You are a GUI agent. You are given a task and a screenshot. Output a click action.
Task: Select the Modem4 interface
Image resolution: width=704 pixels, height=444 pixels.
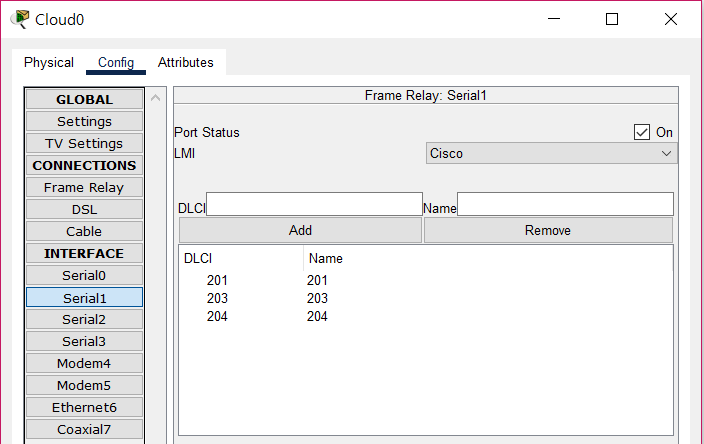(84, 363)
